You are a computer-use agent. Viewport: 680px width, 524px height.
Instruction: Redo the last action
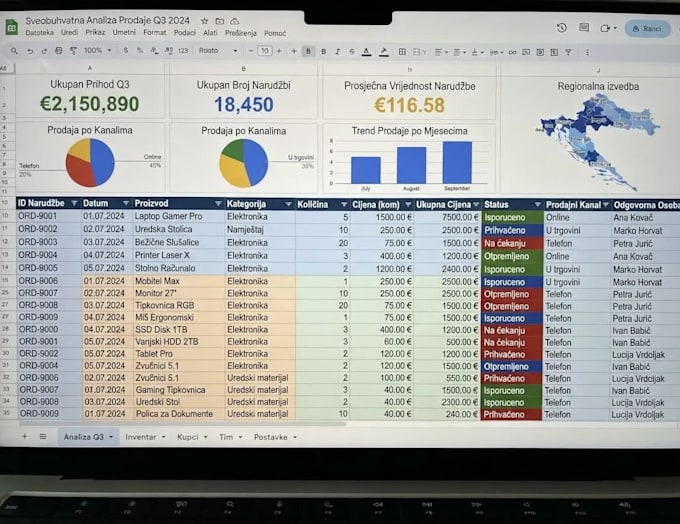(44, 51)
